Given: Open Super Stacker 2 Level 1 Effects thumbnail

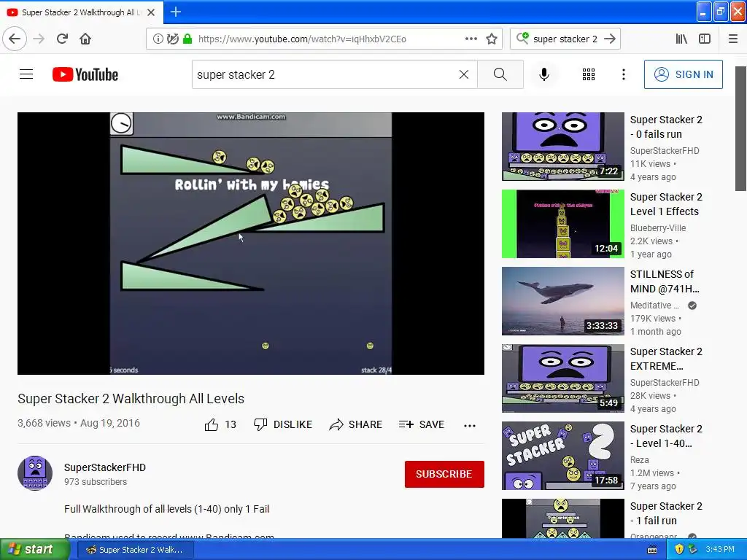Looking at the screenshot, I should [x=562, y=224].
